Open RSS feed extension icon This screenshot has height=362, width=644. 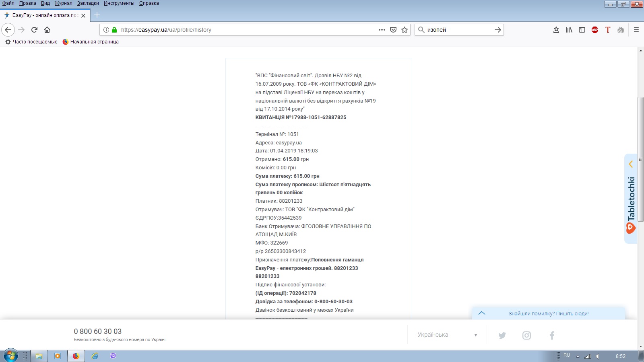621,30
